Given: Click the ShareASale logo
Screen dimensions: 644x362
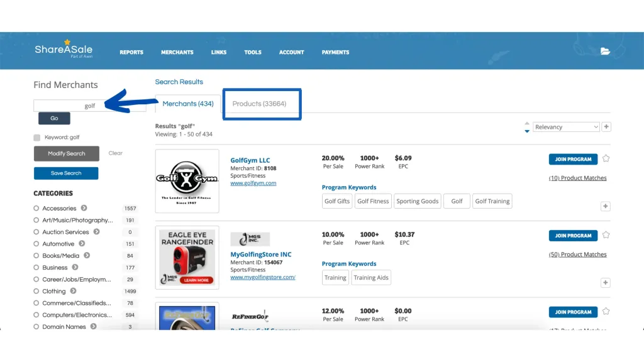Looking at the screenshot, I should pos(64,49).
